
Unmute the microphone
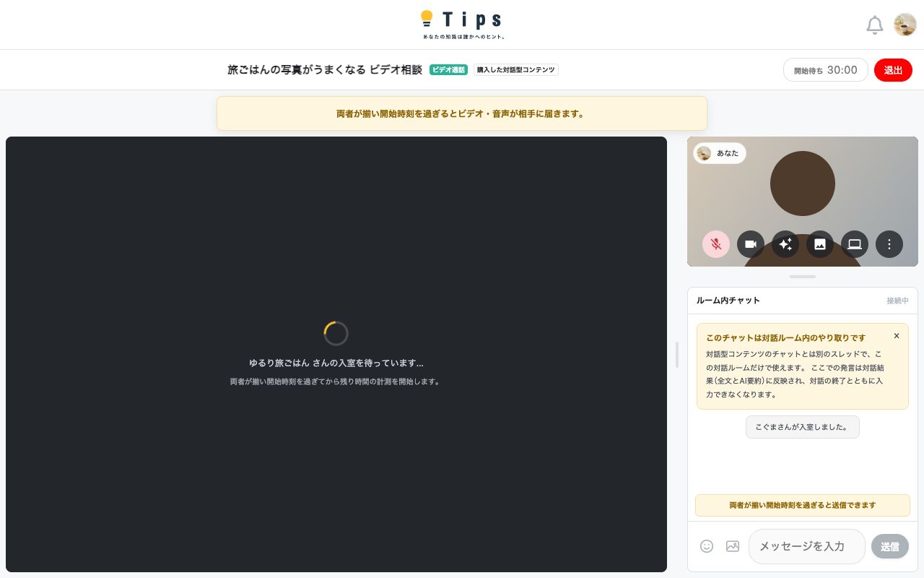click(716, 244)
